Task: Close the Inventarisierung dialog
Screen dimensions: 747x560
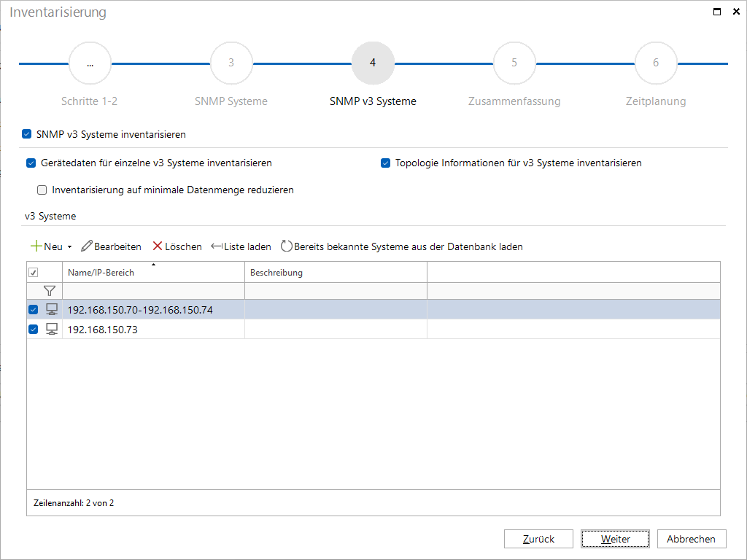Action: (736, 12)
